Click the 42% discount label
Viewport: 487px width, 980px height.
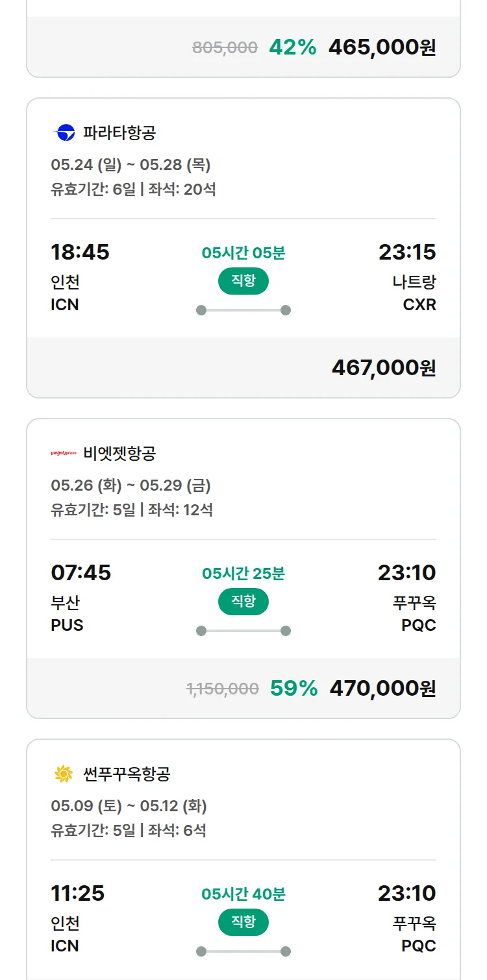(293, 47)
